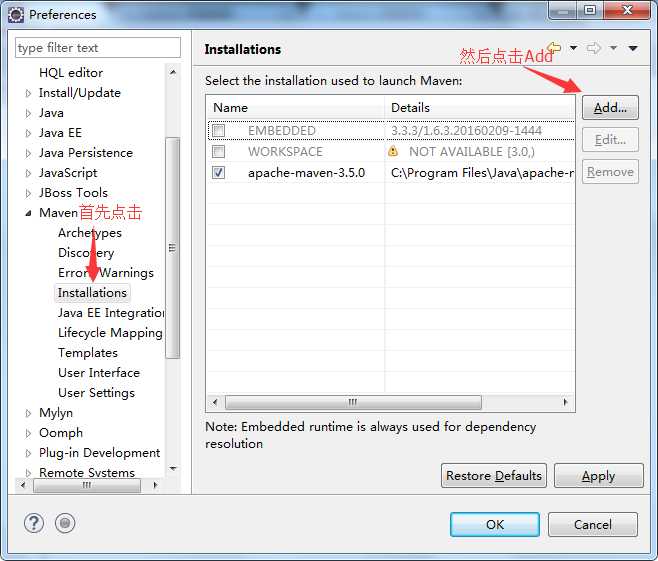Click the back navigation arrow icon

coord(555,48)
